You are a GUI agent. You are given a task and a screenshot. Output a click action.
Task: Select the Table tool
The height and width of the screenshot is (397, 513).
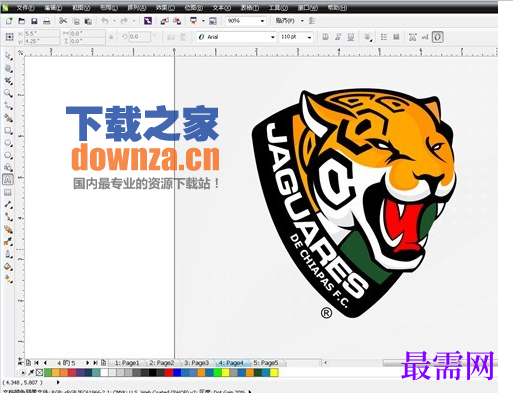tap(8, 192)
